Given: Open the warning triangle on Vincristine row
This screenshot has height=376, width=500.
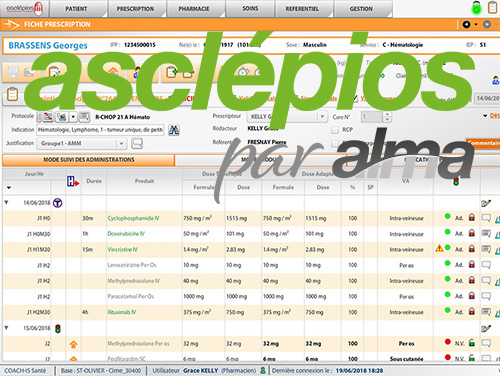Looking at the screenshot, I should (439, 248).
